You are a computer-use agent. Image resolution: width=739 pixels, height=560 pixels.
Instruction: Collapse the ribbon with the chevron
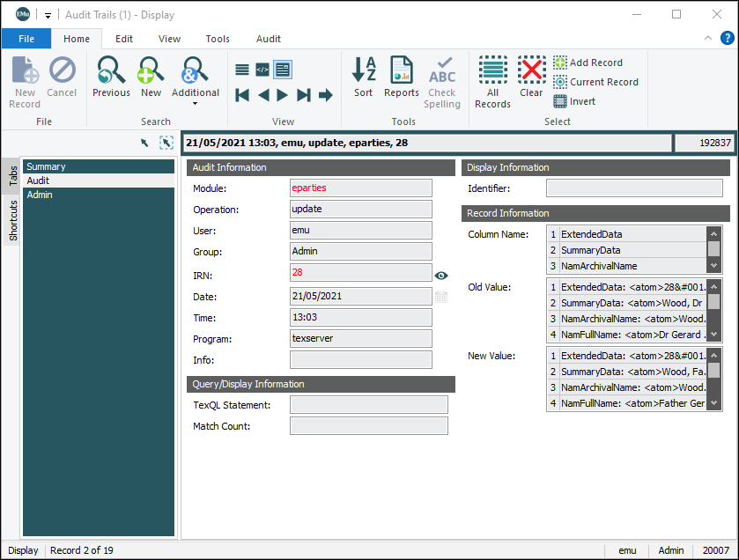708,39
